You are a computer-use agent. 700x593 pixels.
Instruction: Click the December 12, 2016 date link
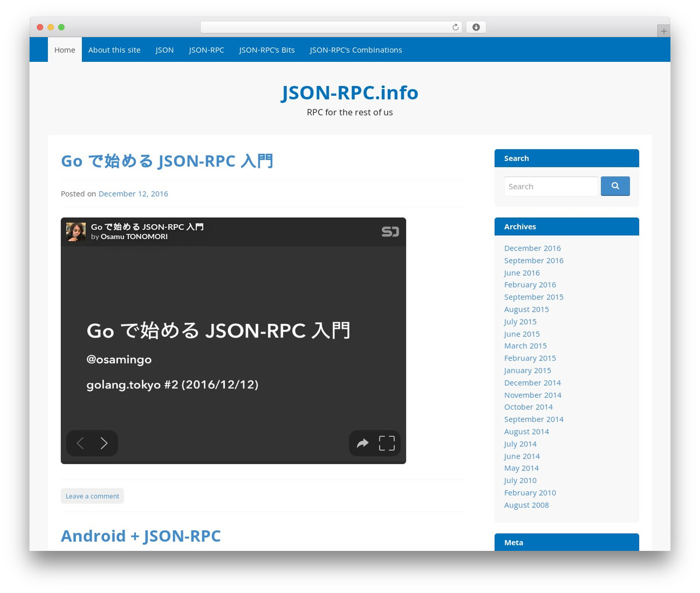point(133,194)
